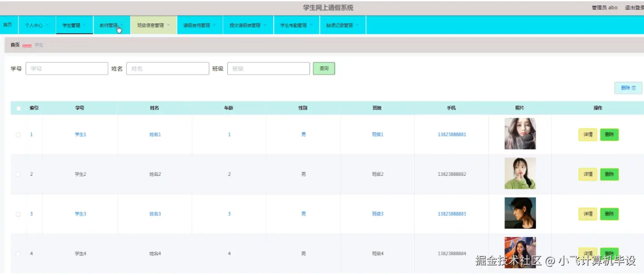Viewport: 644px width, 275px height.
Task: Expand the 学生管理 menu chevron
Action: tap(85, 25)
